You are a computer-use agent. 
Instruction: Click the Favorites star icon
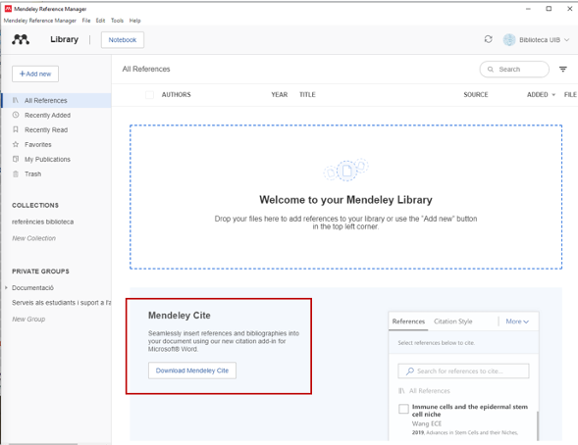pyautogui.click(x=15, y=144)
